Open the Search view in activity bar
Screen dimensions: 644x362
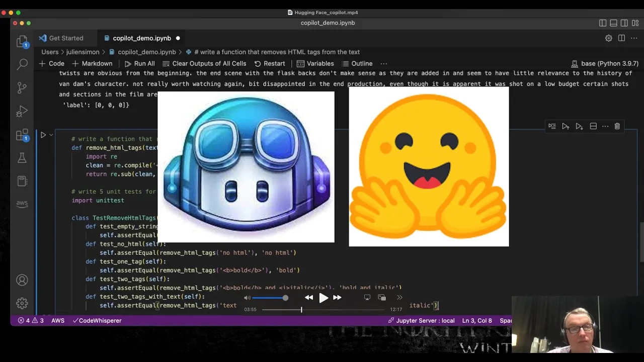pyautogui.click(x=22, y=64)
